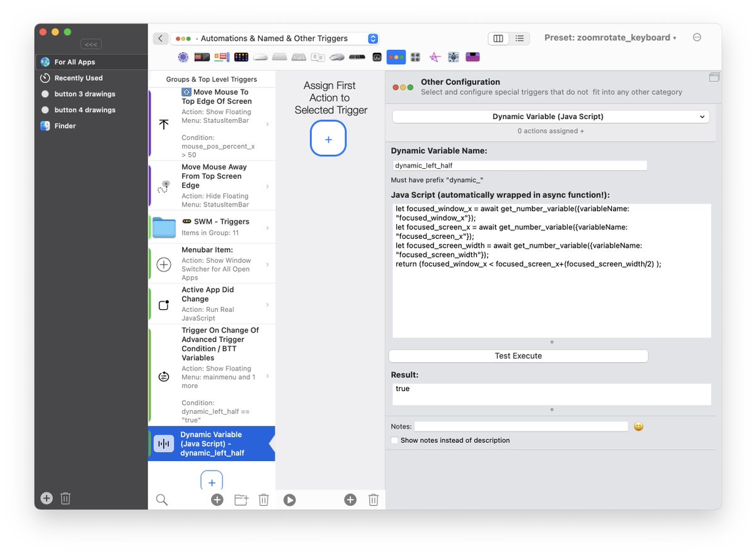Select the Magic Mouse triggers icon

[261, 57]
